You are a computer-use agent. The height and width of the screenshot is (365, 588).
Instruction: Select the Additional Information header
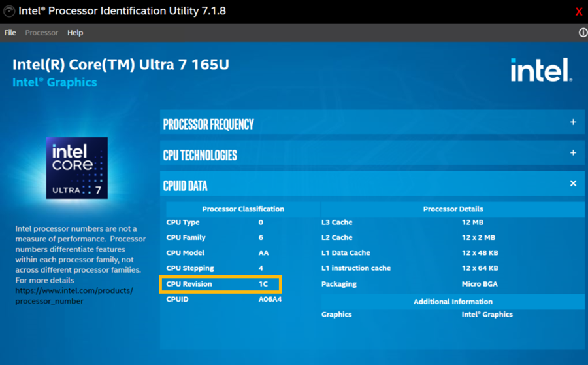453,302
